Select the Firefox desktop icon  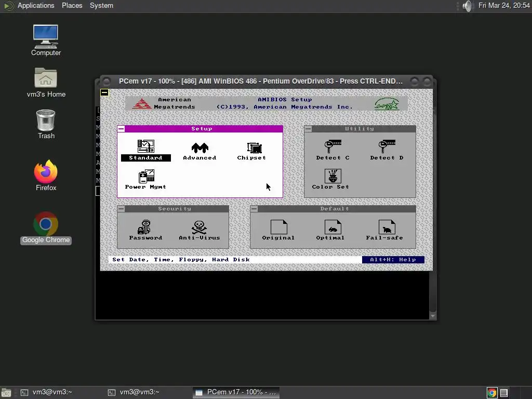(46, 176)
